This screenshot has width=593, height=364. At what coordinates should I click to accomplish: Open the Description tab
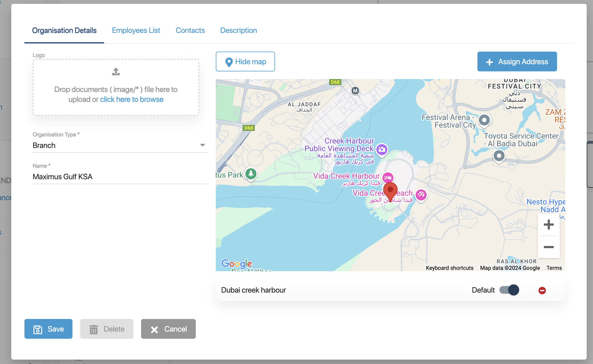click(239, 30)
